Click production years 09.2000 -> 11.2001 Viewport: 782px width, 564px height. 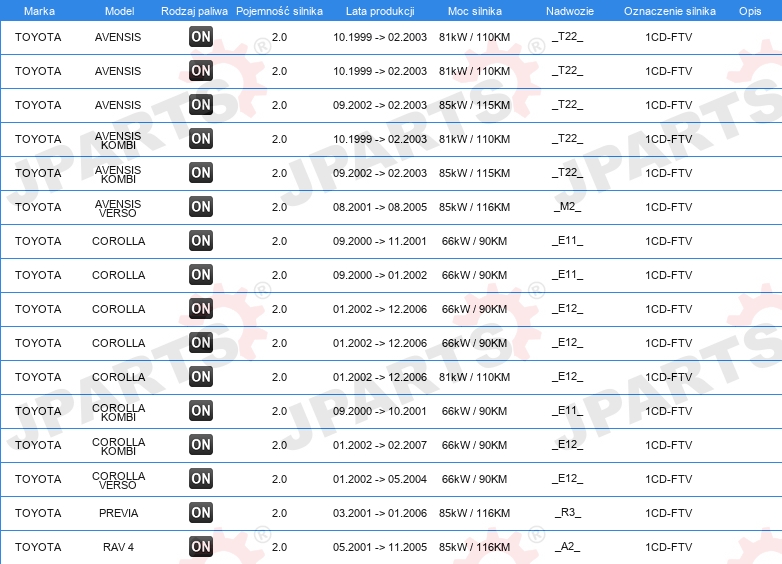pos(380,241)
